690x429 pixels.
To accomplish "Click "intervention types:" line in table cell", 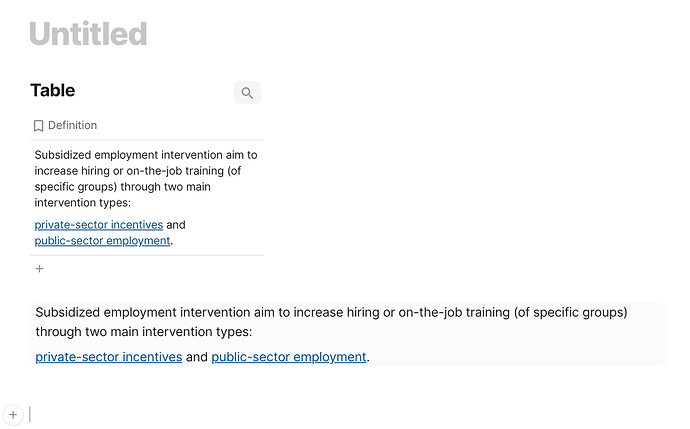I will (x=82, y=203).
